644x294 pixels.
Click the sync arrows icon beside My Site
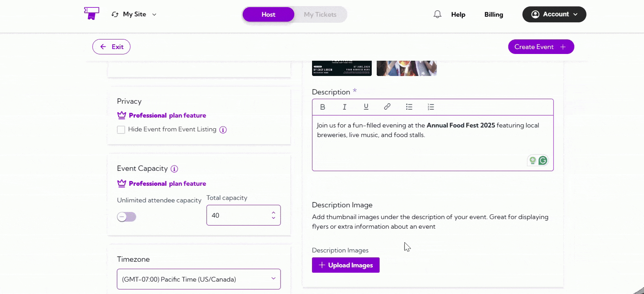115,15
